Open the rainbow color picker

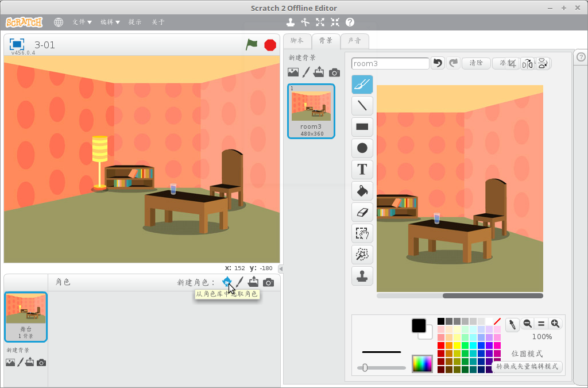point(422,364)
